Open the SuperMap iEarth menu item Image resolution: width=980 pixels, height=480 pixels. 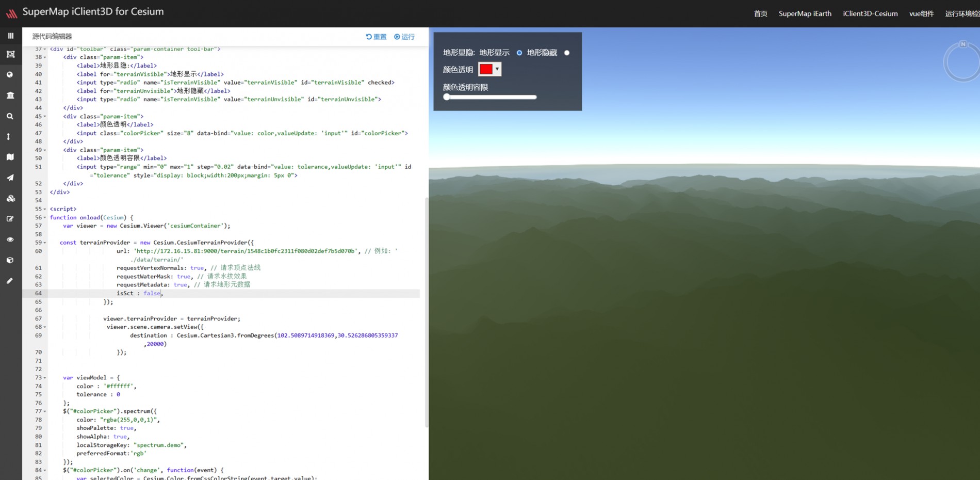tap(805, 14)
